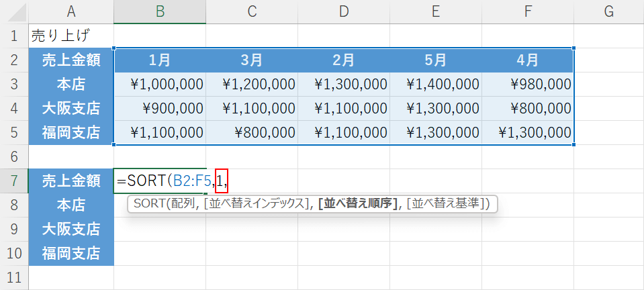Click 福岡支店 3月 cell ¥800,000

tap(252, 133)
